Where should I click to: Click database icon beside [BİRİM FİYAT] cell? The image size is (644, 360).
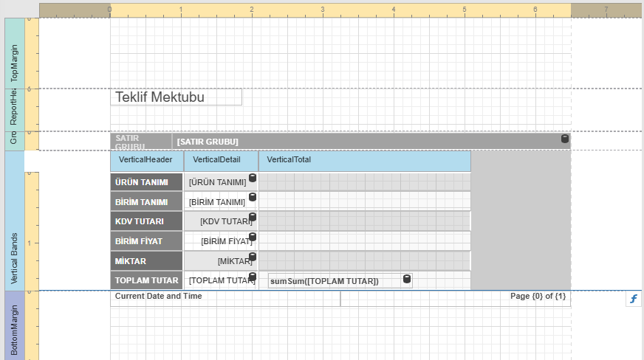[253, 237]
